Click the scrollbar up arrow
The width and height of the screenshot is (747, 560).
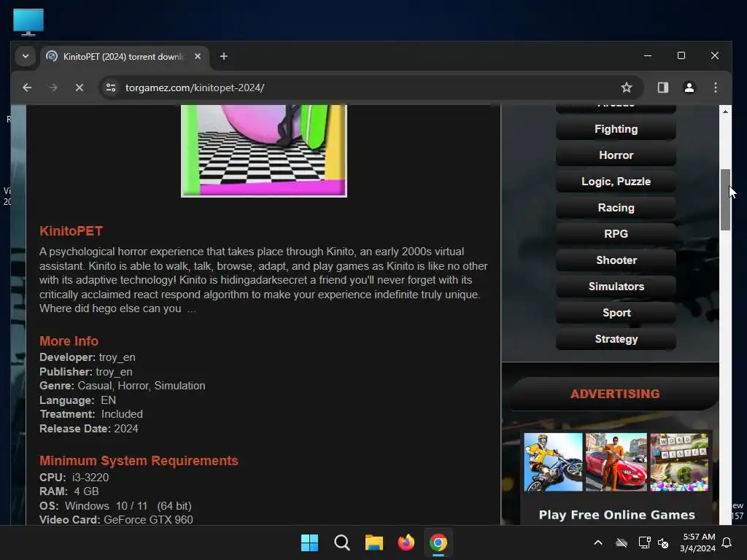click(x=725, y=112)
